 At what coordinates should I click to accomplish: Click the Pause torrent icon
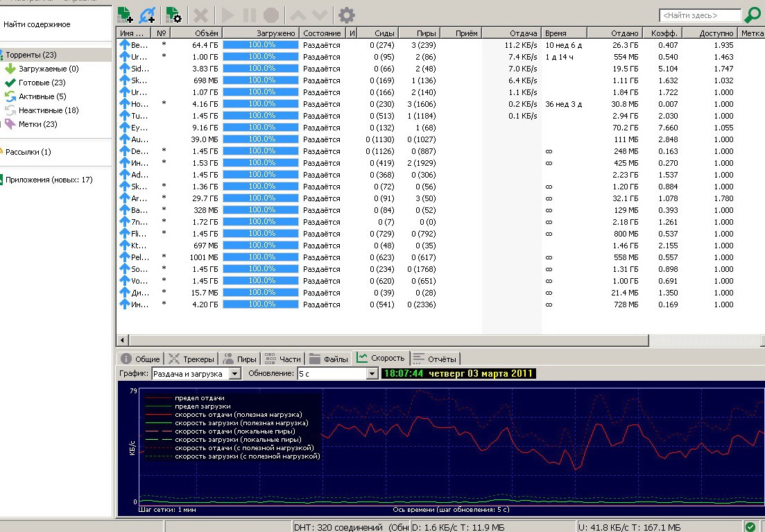(249, 15)
